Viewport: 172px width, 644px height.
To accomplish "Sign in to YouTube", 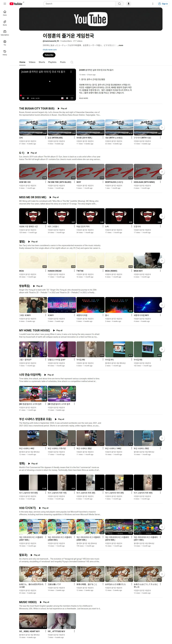I will 163,4.
